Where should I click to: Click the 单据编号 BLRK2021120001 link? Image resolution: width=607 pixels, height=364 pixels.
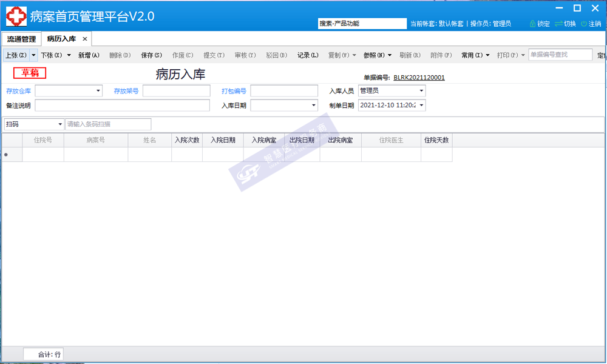pos(419,78)
